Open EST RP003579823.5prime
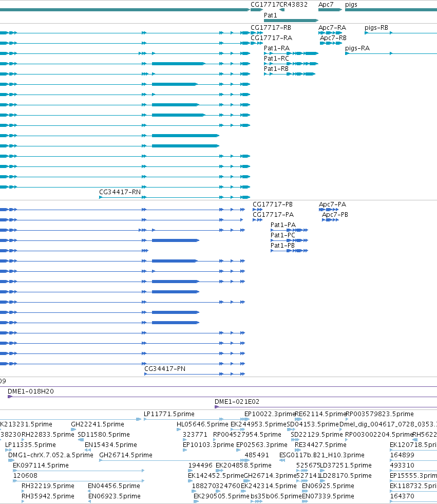This screenshot has height=504, width=437. [x=379, y=414]
